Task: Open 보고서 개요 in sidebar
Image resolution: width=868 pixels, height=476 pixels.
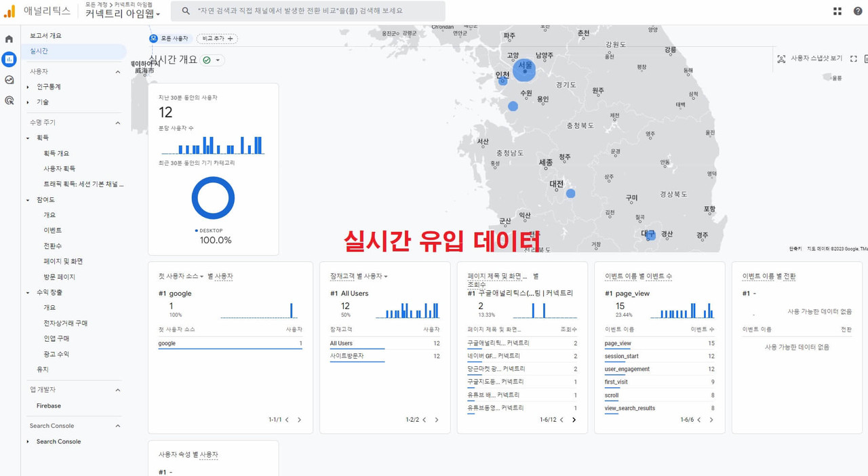Action: [x=45, y=35]
